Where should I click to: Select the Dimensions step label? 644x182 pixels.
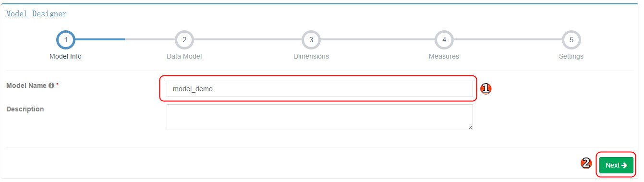click(x=311, y=56)
